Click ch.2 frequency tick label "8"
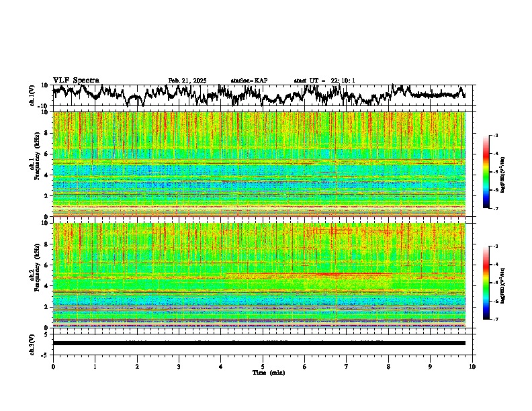The width and height of the screenshot is (532, 411). 47,244
